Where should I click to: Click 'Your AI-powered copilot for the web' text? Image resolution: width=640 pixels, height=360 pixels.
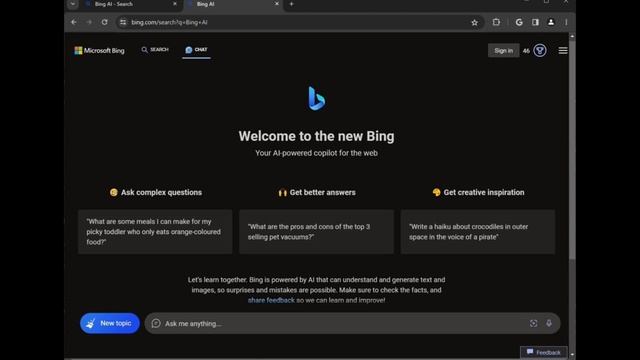(316, 153)
